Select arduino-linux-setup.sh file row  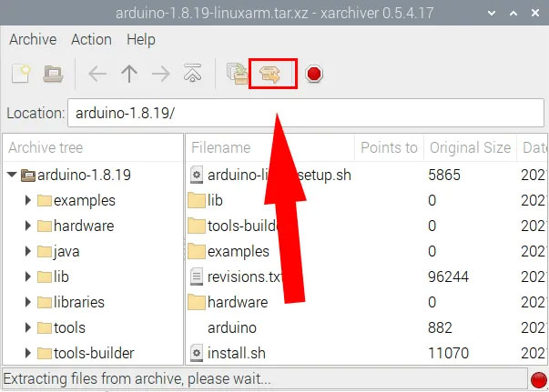tap(366, 175)
